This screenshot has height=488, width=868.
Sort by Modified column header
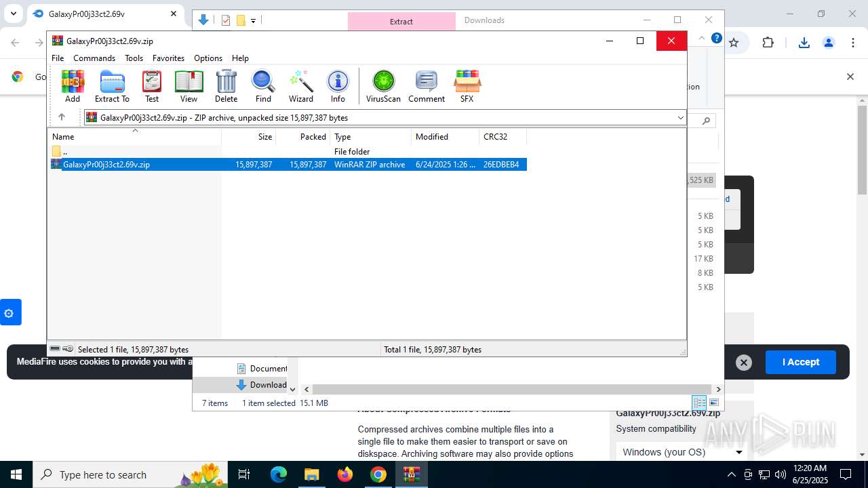coord(446,137)
